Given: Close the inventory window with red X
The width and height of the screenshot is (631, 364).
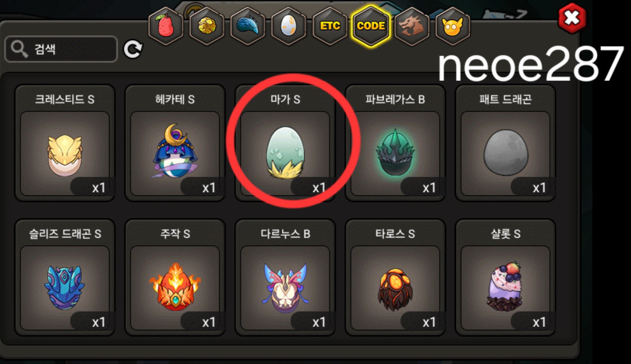Looking at the screenshot, I should [x=572, y=18].
